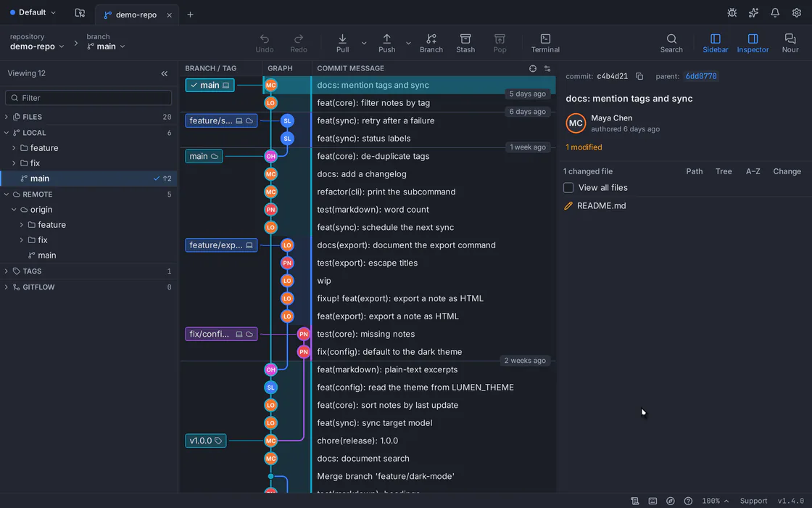
Task: Toggle the Inspector panel button
Action: click(753, 43)
